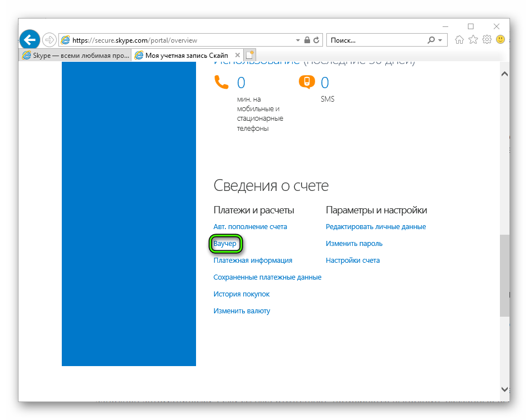
Task: Maximize the browser window
Action: pos(471,26)
